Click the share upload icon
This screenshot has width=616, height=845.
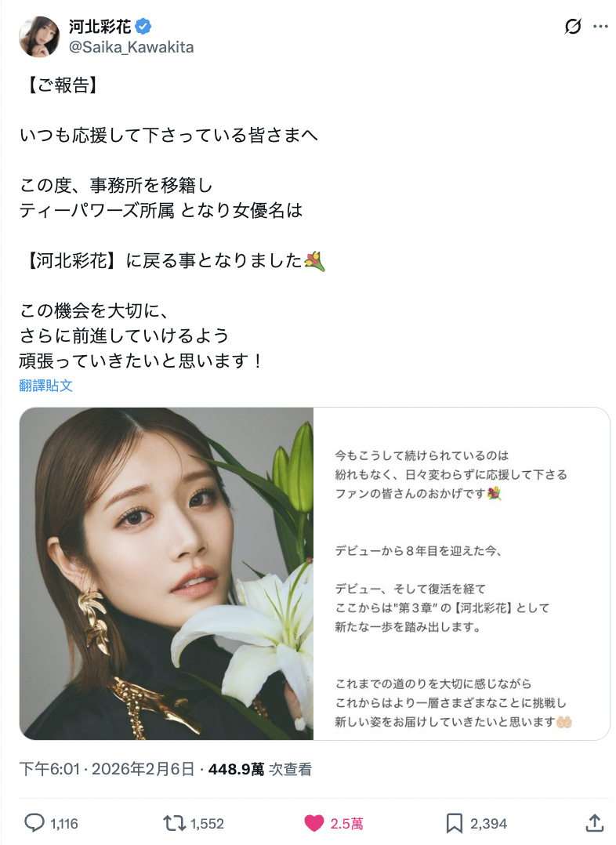(x=594, y=823)
